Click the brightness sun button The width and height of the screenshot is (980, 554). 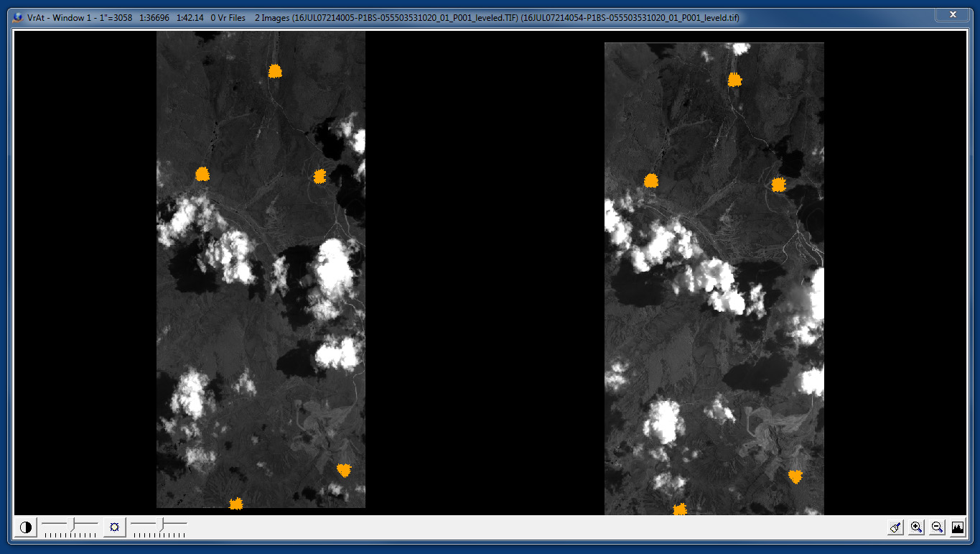click(113, 527)
